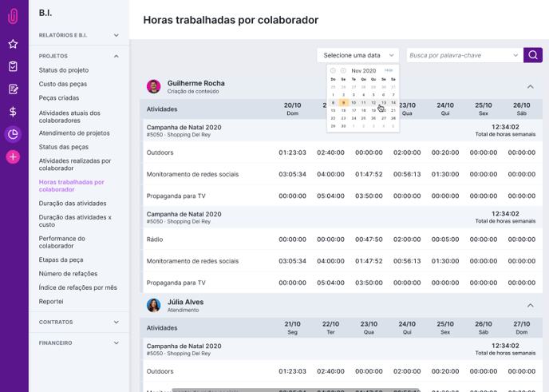
Task: Open Índice de refações por mês
Action: coord(77,287)
